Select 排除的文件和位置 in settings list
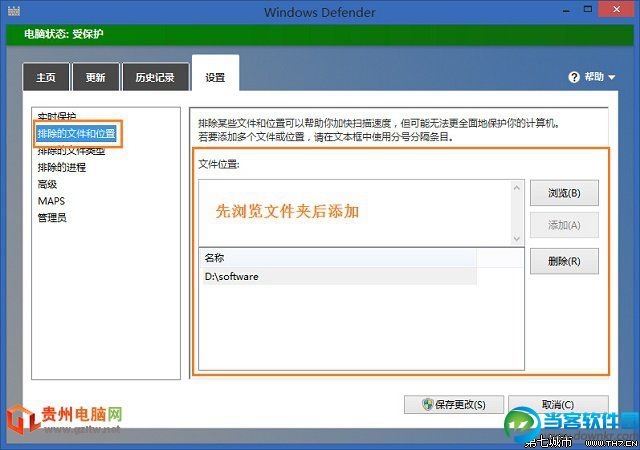This screenshot has height=450, width=640. click(77, 134)
